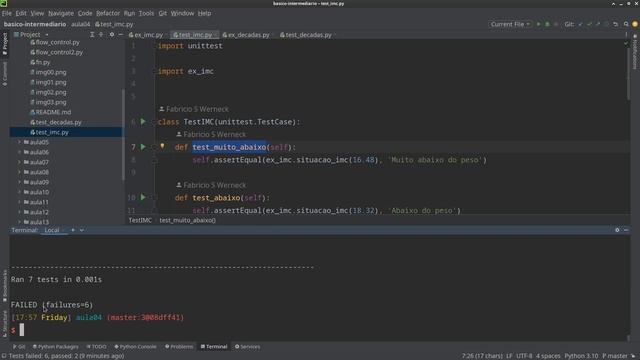Click the Debug bug icon in toolbar
The width and height of the screenshot is (640, 360).
(547, 24)
